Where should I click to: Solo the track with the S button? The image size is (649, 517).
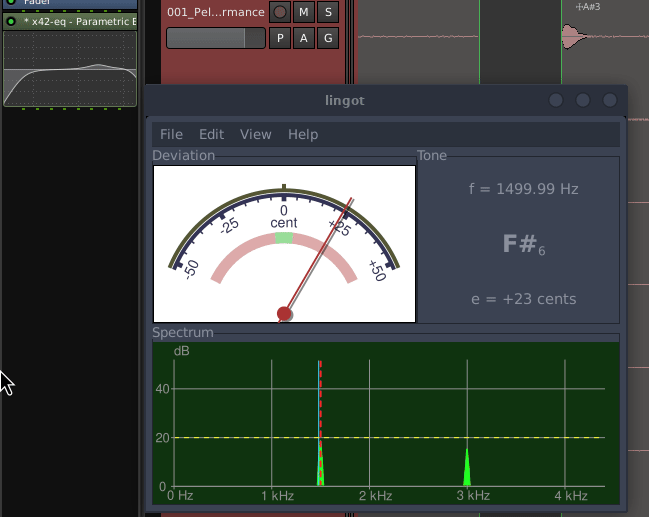328,12
